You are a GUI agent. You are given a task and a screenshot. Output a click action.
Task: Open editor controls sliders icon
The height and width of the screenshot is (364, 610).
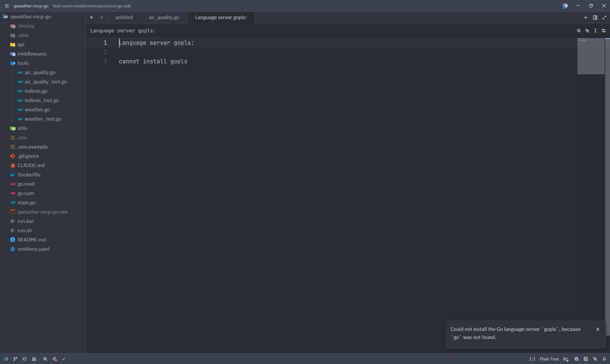pos(604,31)
